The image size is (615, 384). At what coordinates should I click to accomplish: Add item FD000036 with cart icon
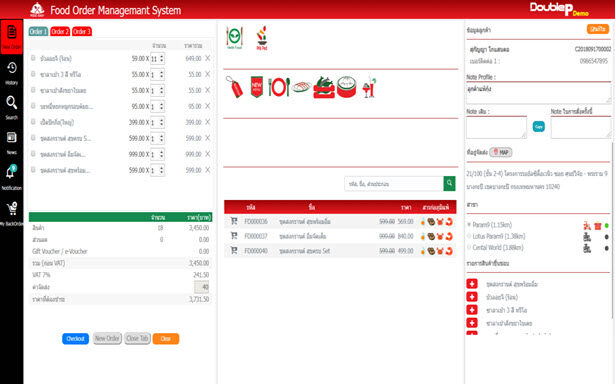[234, 221]
